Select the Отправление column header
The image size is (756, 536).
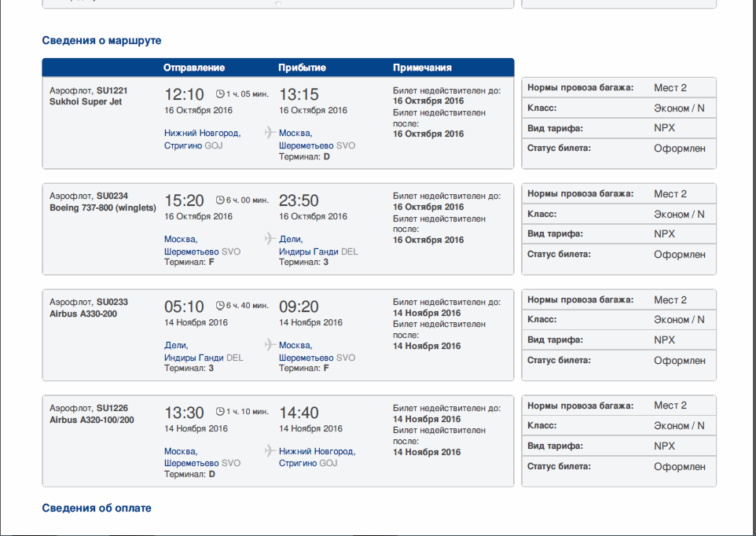coord(194,68)
